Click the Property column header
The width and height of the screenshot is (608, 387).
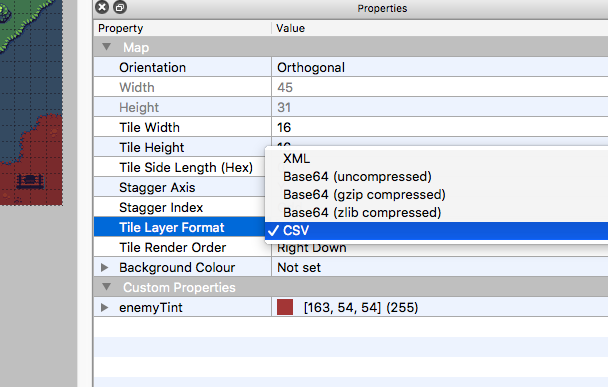[x=182, y=28]
